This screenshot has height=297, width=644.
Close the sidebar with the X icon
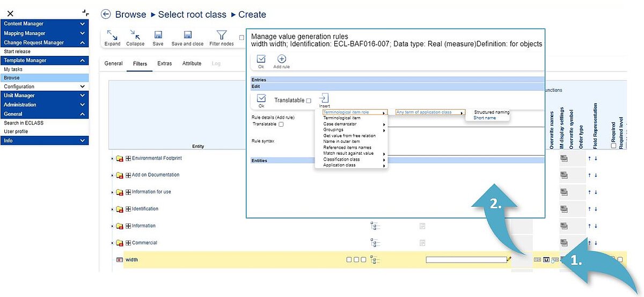click(10, 13)
